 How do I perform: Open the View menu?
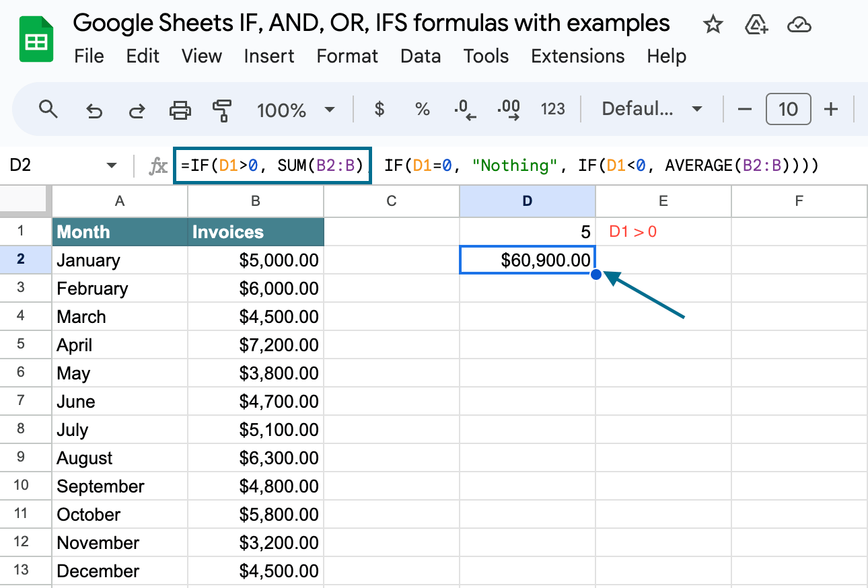click(x=202, y=56)
